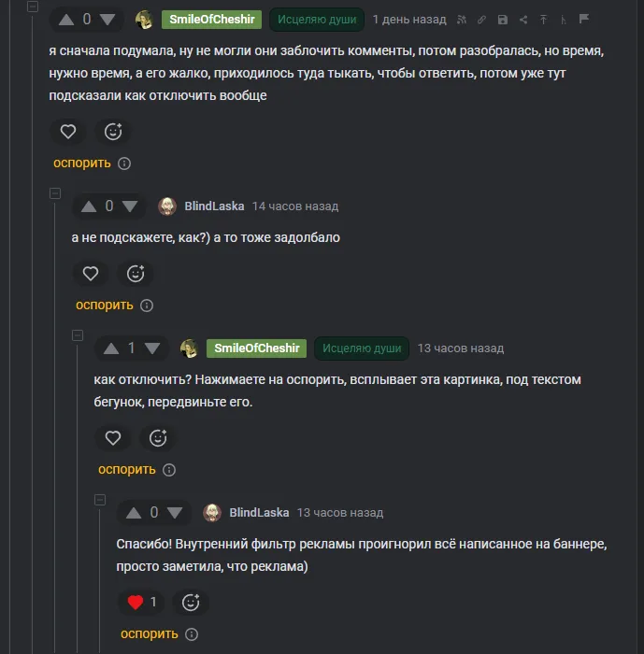Upvote SmileOfCheshir's comment with rating 1
The width and height of the screenshot is (644, 654).
[x=111, y=348]
